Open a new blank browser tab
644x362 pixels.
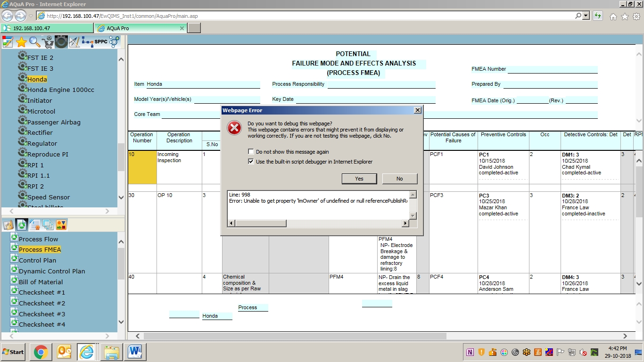click(x=194, y=28)
